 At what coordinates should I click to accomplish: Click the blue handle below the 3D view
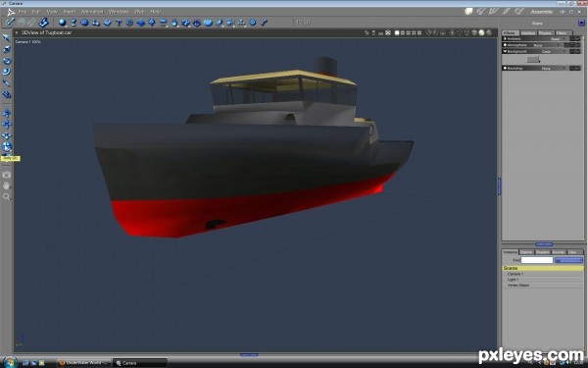coord(249,354)
